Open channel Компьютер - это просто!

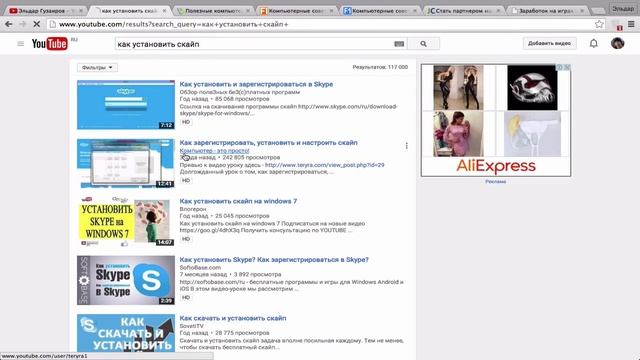pyautogui.click(x=214, y=151)
